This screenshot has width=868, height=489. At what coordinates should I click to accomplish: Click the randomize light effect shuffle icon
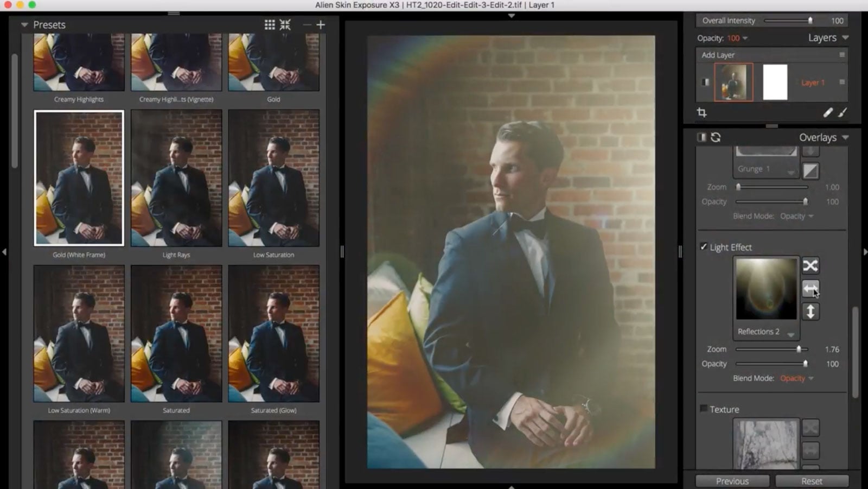pos(810,265)
